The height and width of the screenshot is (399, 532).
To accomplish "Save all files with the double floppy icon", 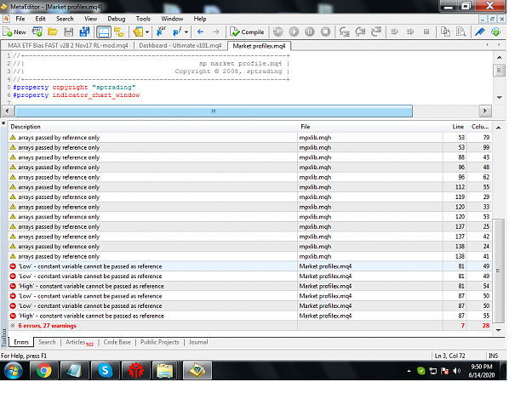I will click(x=84, y=31).
